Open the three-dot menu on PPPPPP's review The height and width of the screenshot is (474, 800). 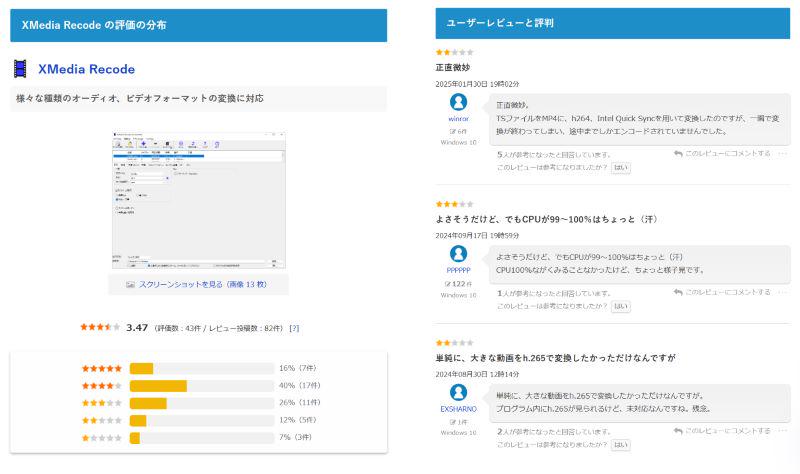tap(782, 293)
